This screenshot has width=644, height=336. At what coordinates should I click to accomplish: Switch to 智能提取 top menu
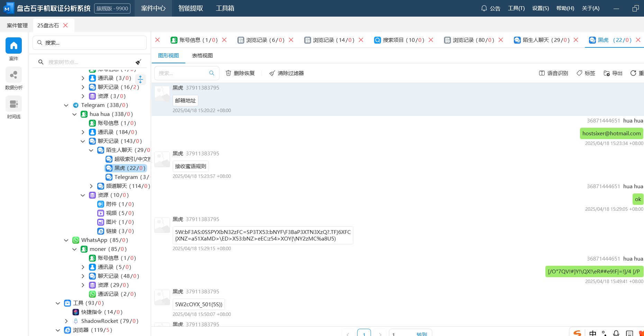(191, 8)
